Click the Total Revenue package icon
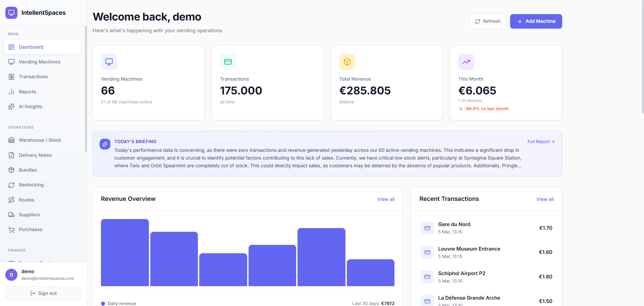The height and width of the screenshot is (306, 644). coord(347,62)
